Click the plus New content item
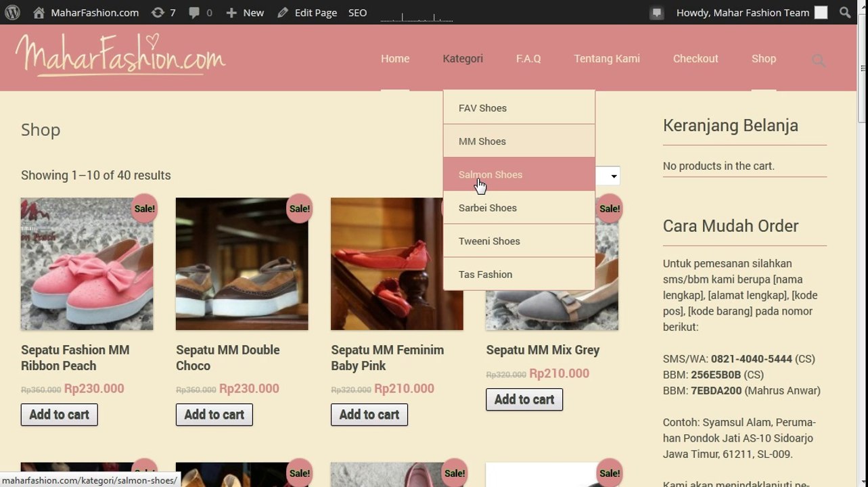 click(245, 12)
